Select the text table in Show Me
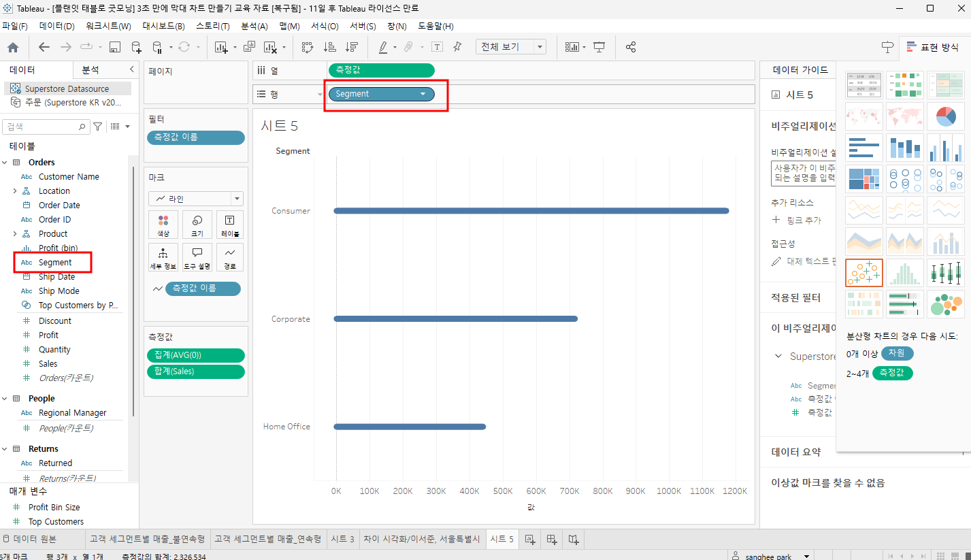 (864, 85)
